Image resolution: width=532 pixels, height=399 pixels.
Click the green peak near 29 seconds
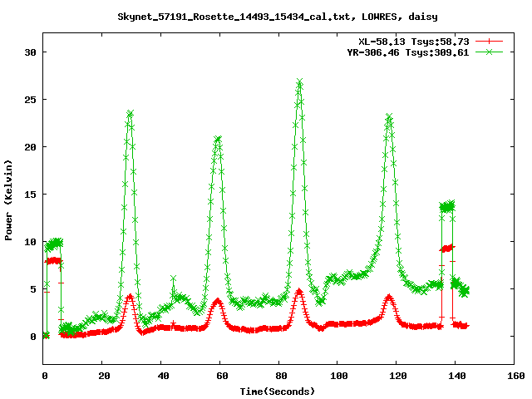[x=130, y=113]
